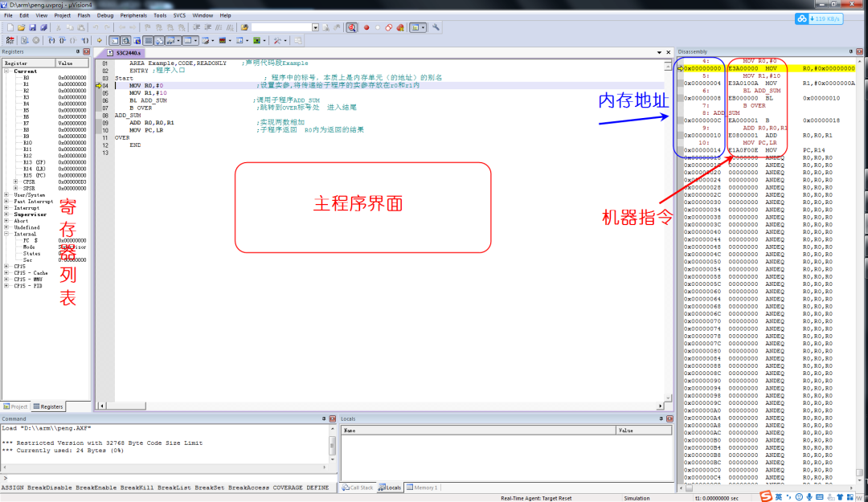Insert a breakpoint with the red dot icon

[366, 27]
